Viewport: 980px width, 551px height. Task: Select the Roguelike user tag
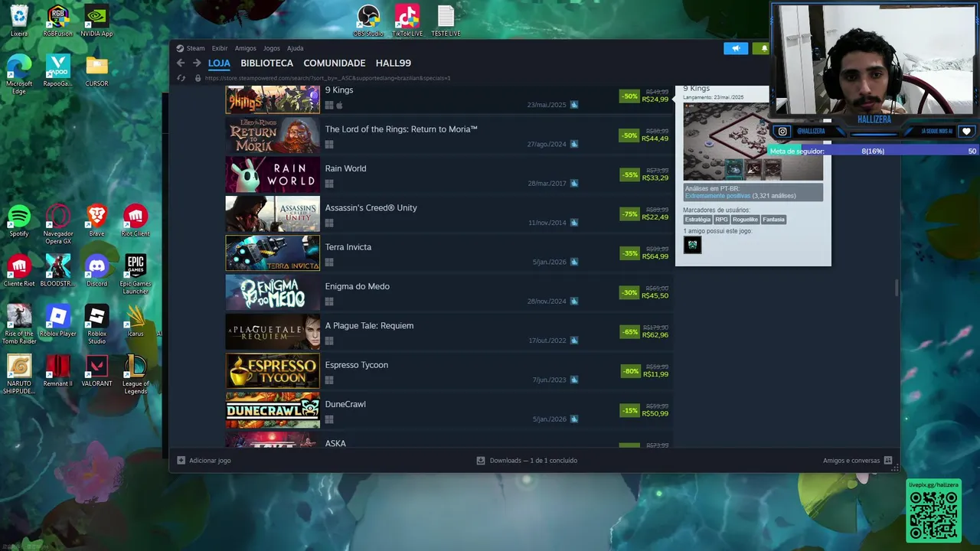(745, 220)
